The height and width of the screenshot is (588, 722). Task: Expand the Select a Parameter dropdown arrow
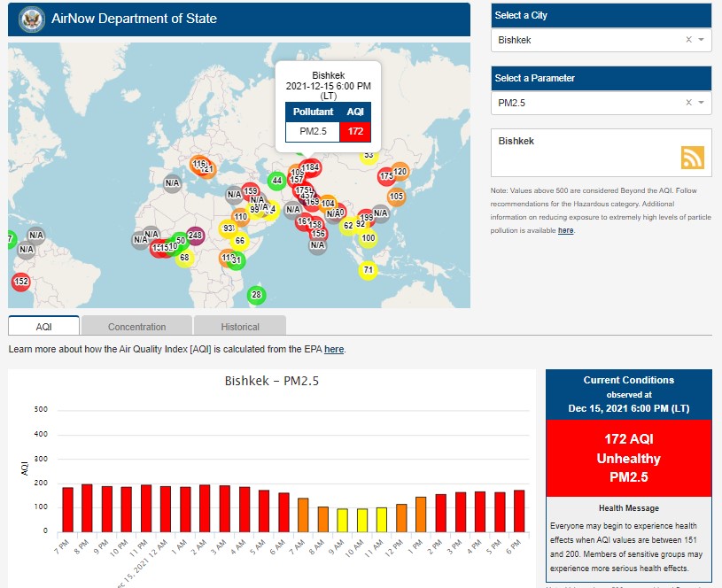pos(701,103)
